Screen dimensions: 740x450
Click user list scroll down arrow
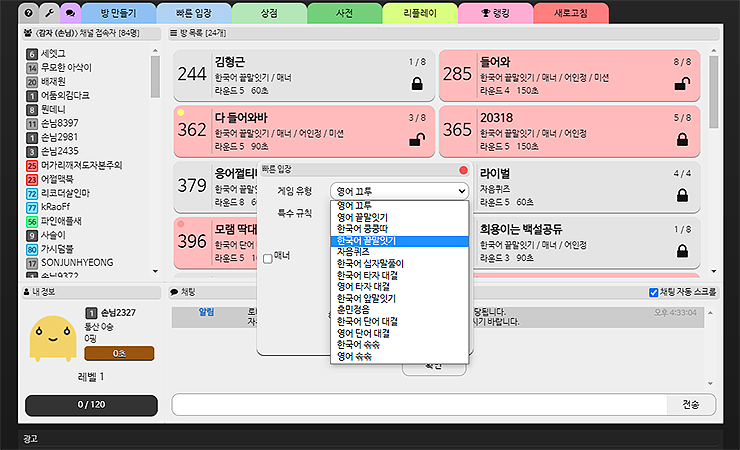(x=155, y=271)
